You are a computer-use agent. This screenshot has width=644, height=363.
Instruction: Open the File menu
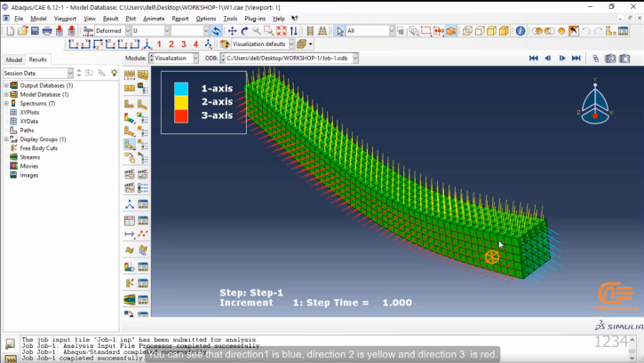[x=19, y=19]
